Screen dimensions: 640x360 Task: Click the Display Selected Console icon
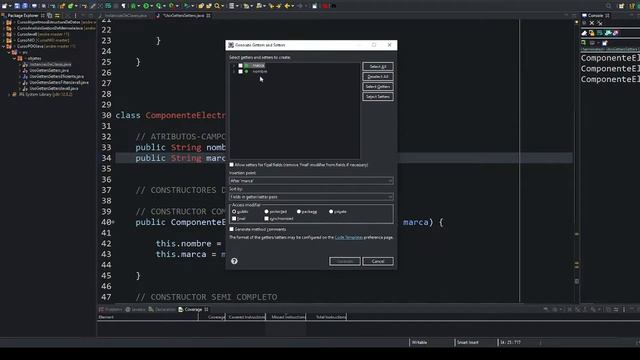[593, 43]
